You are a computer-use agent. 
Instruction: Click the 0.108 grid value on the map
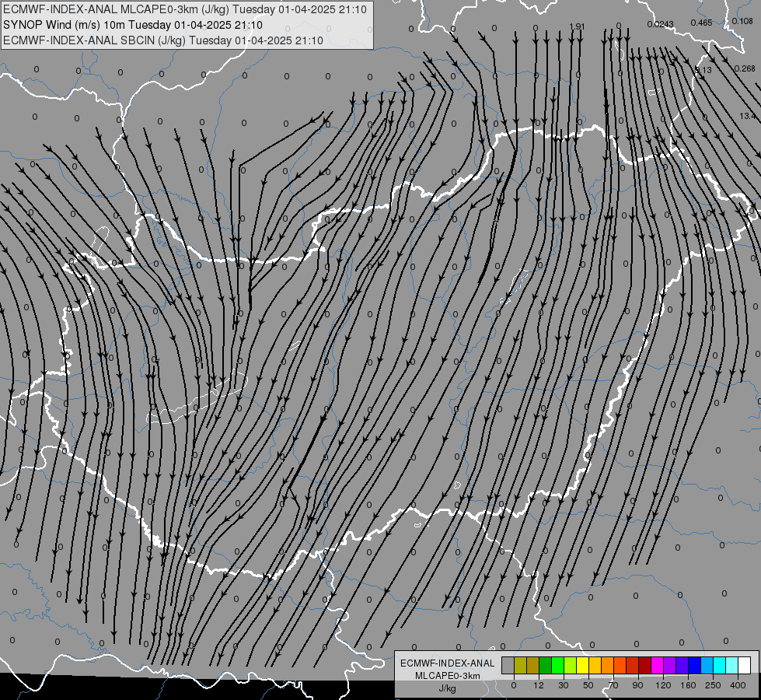[742, 21]
